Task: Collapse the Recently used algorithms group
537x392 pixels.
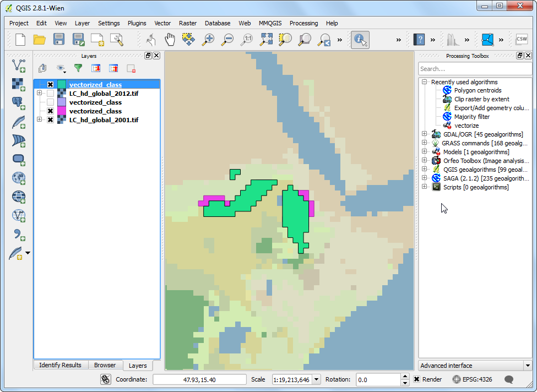Action: click(424, 82)
